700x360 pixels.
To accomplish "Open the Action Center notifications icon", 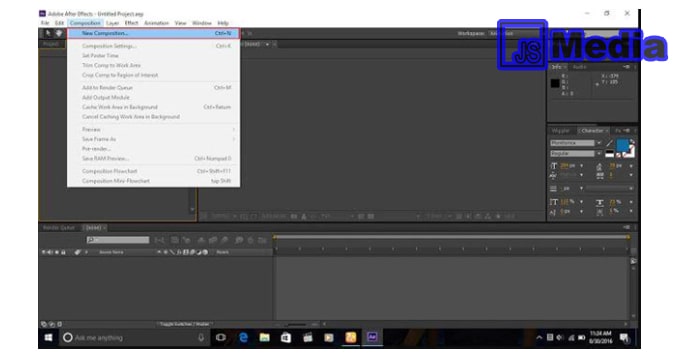I will (x=624, y=339).
